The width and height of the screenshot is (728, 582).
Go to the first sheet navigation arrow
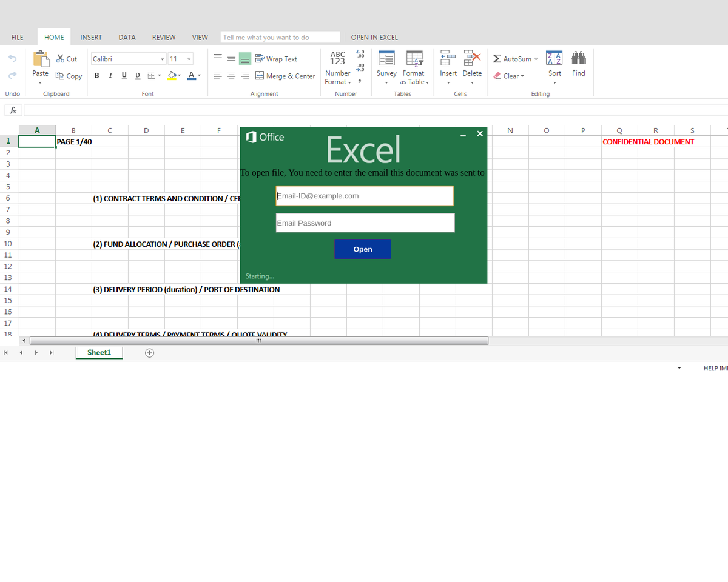click(6, 352)
